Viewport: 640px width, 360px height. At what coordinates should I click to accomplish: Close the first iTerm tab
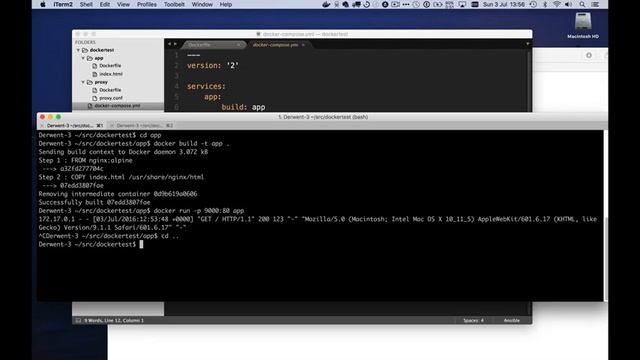[x=42, y=126]
